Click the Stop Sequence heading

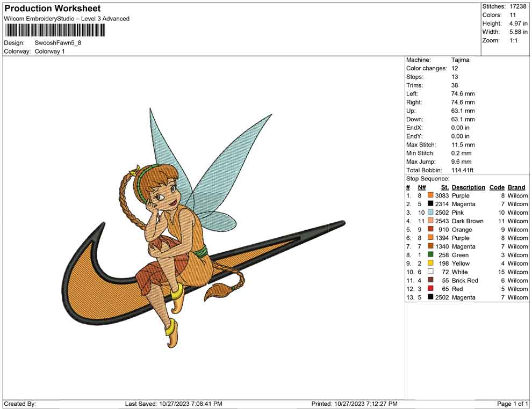pos(428,179)
